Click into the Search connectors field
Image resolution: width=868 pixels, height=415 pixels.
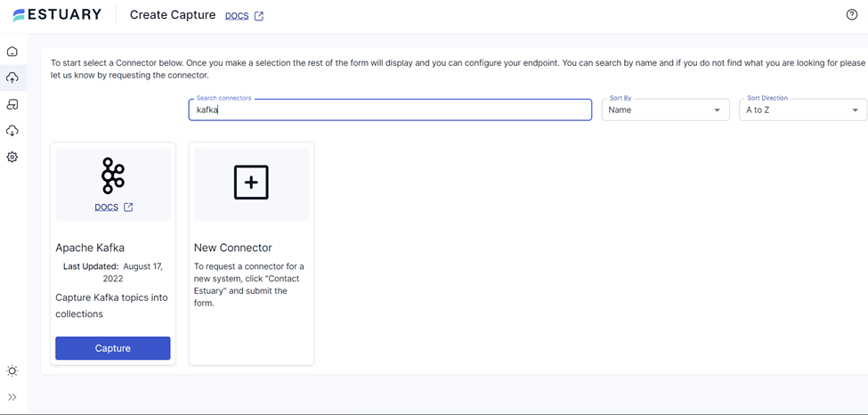pyautogui.click(x=390, y=110)
